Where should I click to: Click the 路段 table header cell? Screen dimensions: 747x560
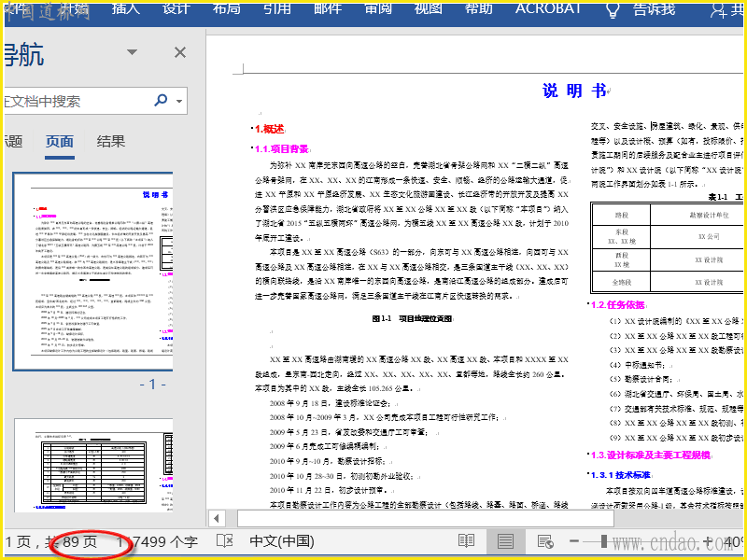point(621,215)
